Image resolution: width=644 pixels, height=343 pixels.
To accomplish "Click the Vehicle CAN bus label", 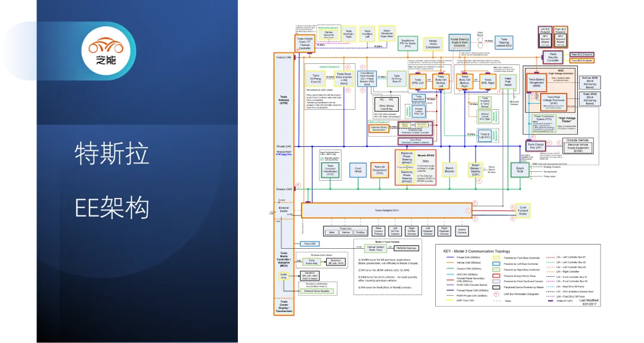I will coord(284,57).
